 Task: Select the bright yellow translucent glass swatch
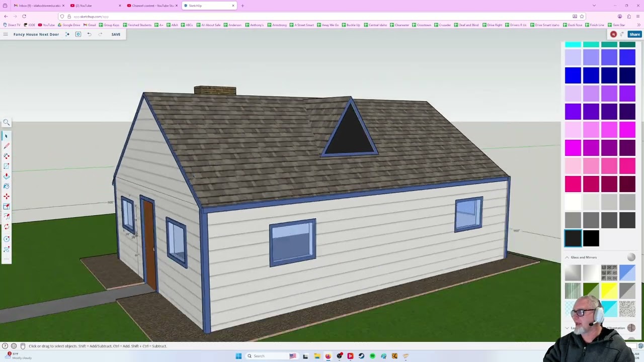pyautogui.click(x=609, y=290)
